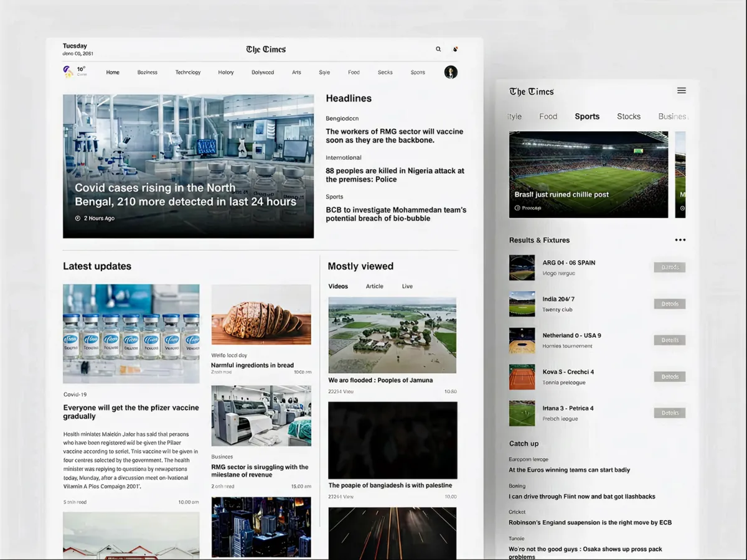This screenshot has width=747, height=560.
Task: Open "At the Euros winning teams can start badly"
Action: click(570, 470)
